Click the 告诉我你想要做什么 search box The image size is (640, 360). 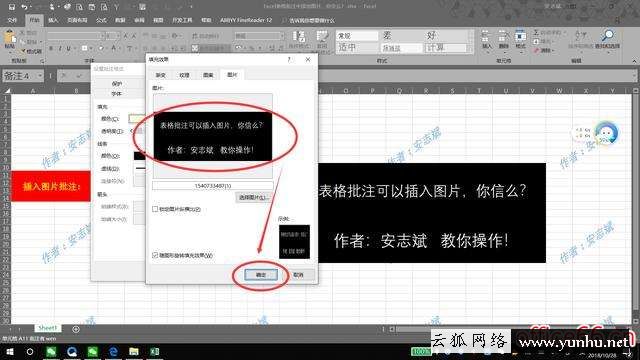tap(312, 20)
